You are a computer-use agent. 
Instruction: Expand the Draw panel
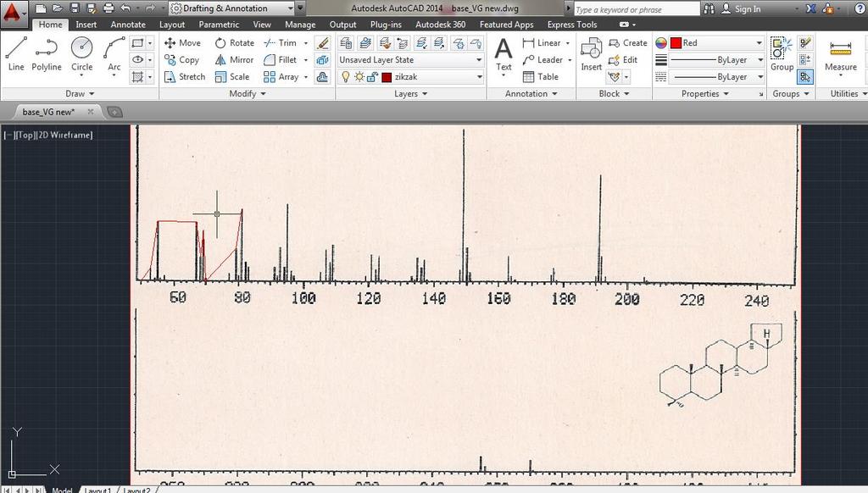[x=80, y=93]
